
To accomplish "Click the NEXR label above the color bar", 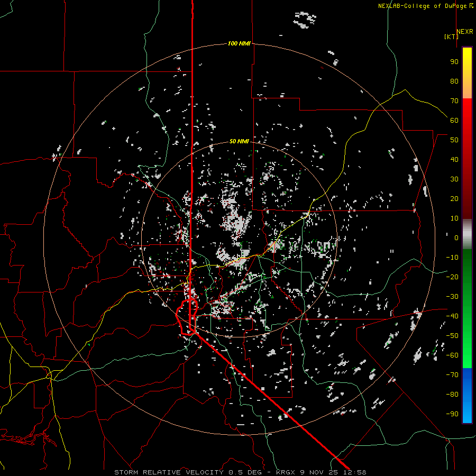I will (465, 31).
